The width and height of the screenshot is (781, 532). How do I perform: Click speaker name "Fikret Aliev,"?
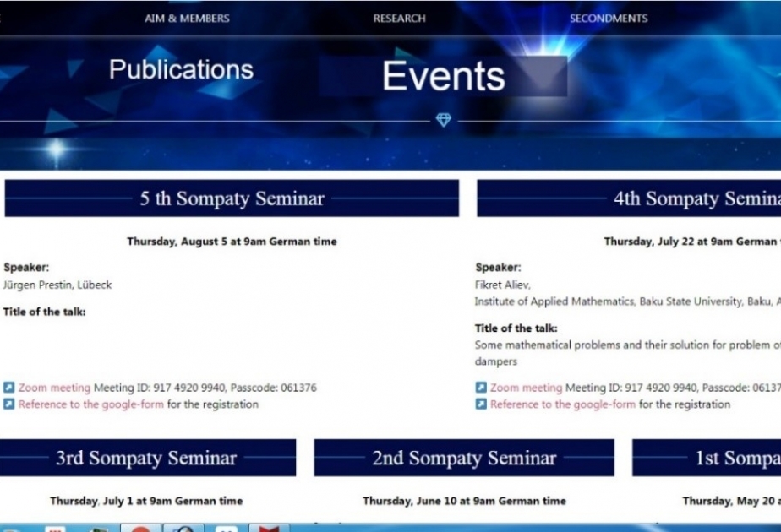[503, 285]
